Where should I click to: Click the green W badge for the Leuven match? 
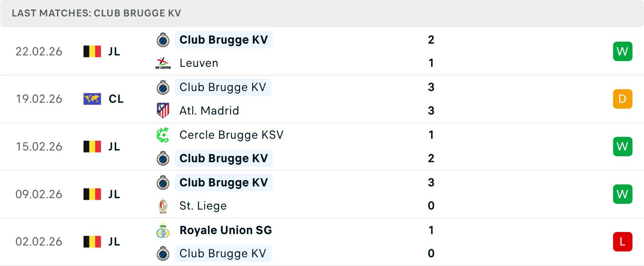pyautogui.click(x=623, y=51)
